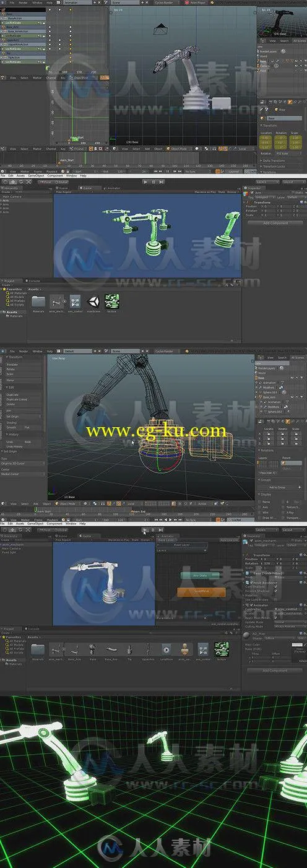Select LoadMove animation asset in second Unity window
This screenshot has width=307, height=868.
click(x=166, y=651)
